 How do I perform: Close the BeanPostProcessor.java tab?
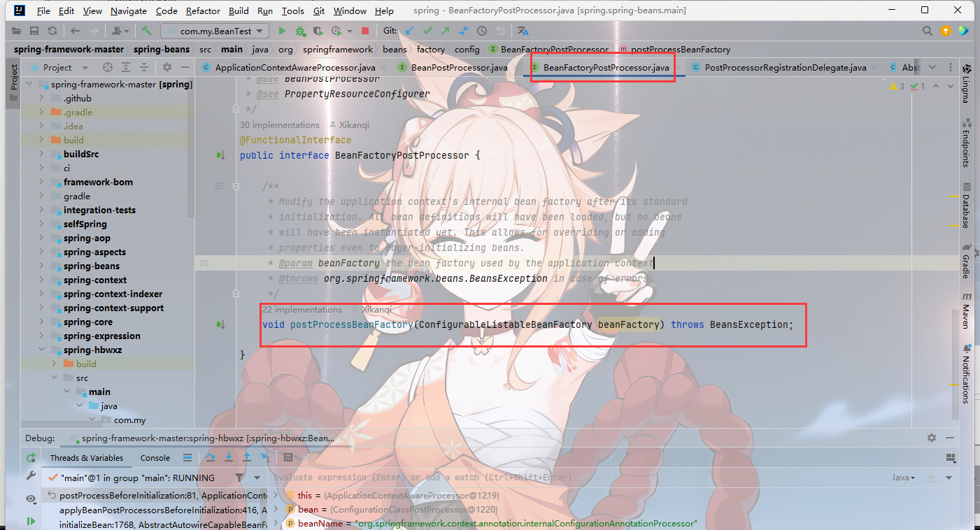[516, 68]
